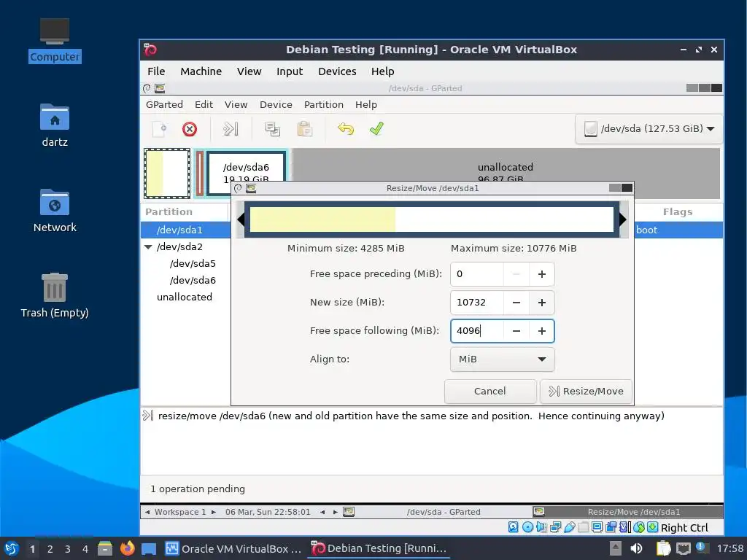The height and width of the screenshot is (560, 747).
Task: Open the /dev/sda device selector dropdown
Action: pyautogui.click(x=649, y=129)
